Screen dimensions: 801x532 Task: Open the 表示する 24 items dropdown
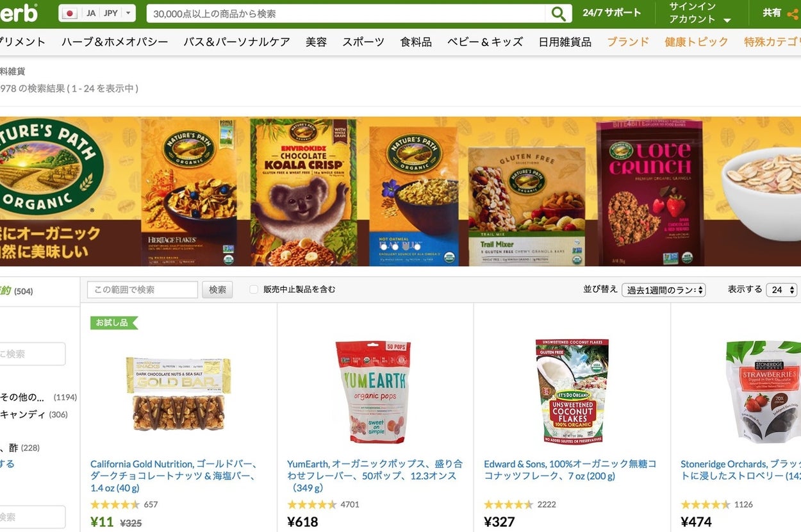(x=781, y=290)
